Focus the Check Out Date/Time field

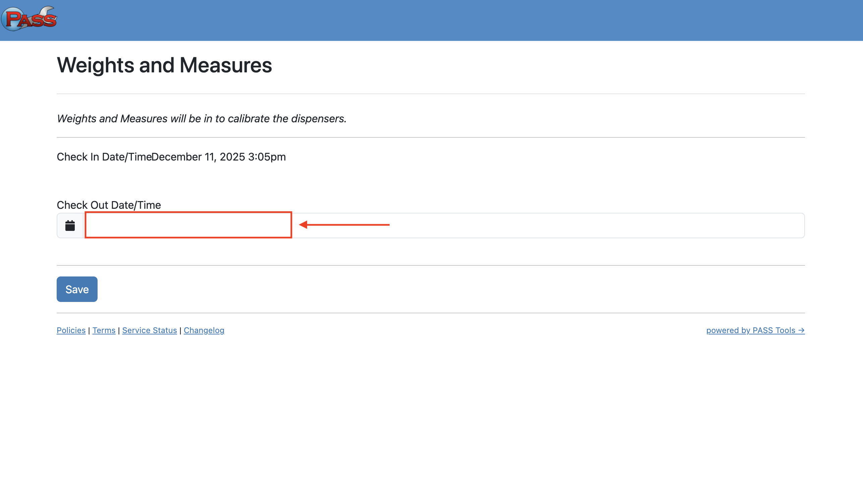pos(188,225)
